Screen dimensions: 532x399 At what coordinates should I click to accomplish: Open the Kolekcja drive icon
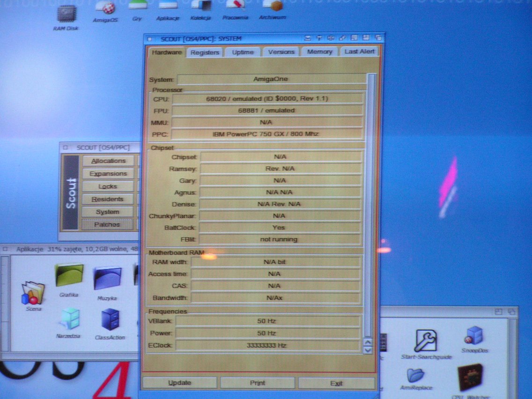click(201, 6)
